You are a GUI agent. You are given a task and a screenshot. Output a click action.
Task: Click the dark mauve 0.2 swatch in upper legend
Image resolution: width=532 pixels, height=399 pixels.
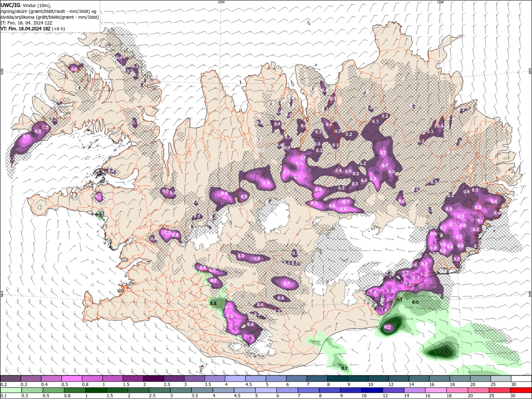pyautogui.click(x=10, y=378)
